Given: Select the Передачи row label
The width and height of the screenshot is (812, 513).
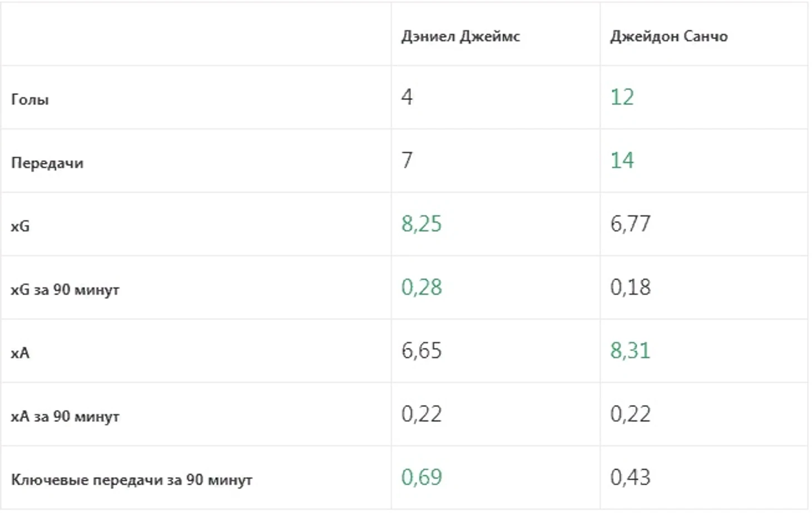Looking at the screenshot, I should click(47, 163).
